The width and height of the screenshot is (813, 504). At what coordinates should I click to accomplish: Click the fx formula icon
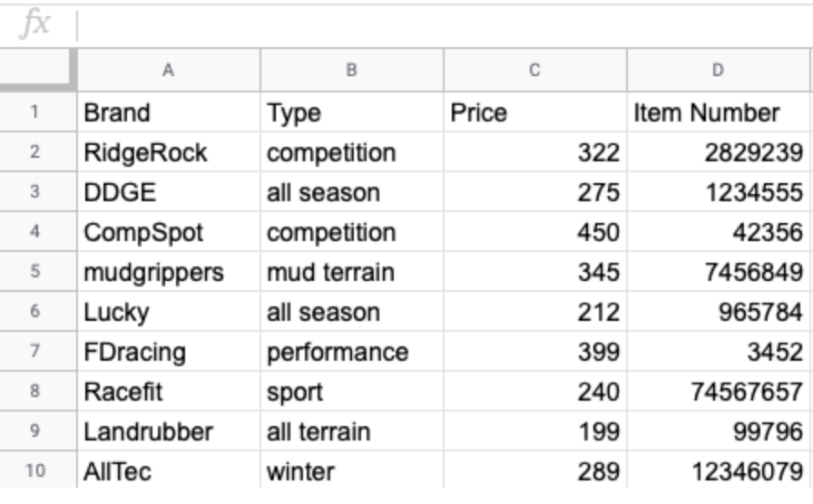[35, 24]
